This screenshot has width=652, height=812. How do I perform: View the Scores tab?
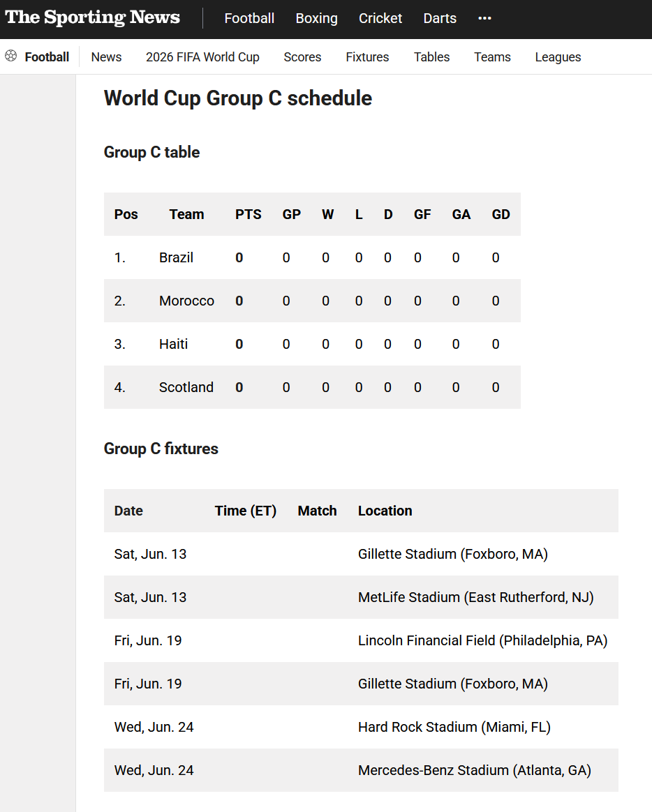coord(302,57)
